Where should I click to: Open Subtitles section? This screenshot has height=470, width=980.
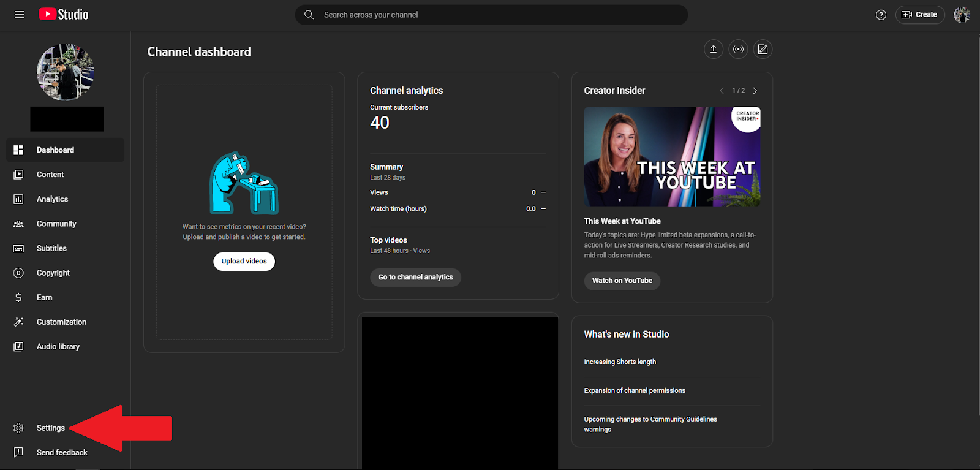click(65, 248)
